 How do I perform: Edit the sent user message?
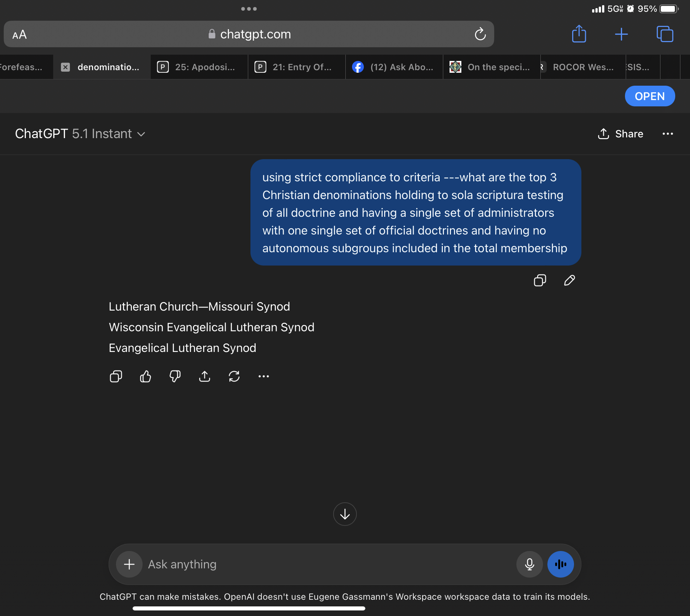tap(569, 280)
